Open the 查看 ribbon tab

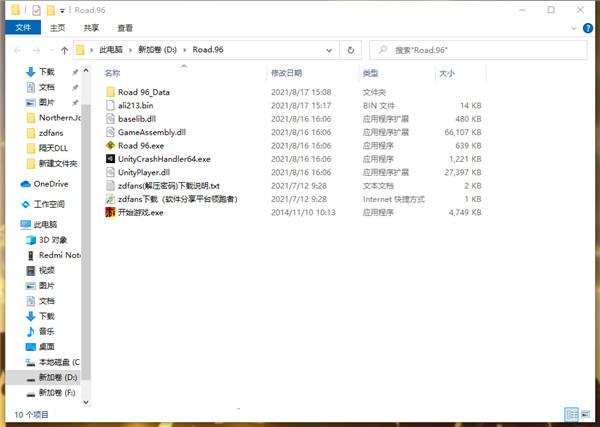[x=125, y=28]
